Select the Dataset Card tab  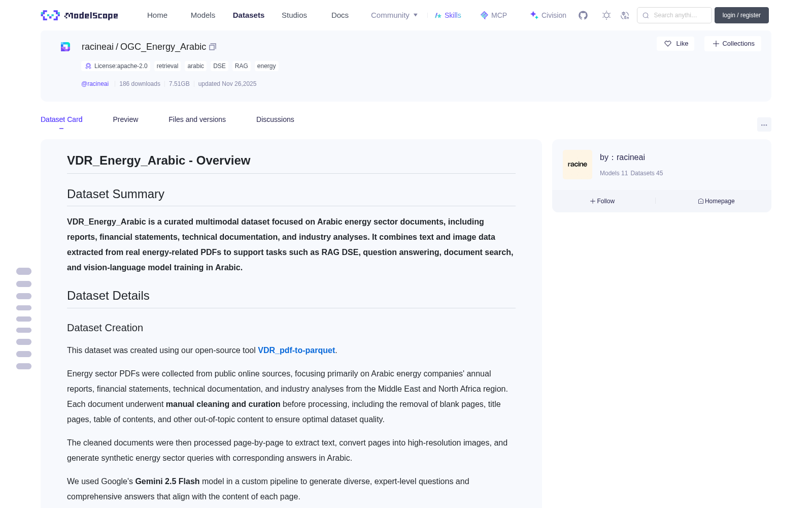pyautogui.click(x=61, y=119)
